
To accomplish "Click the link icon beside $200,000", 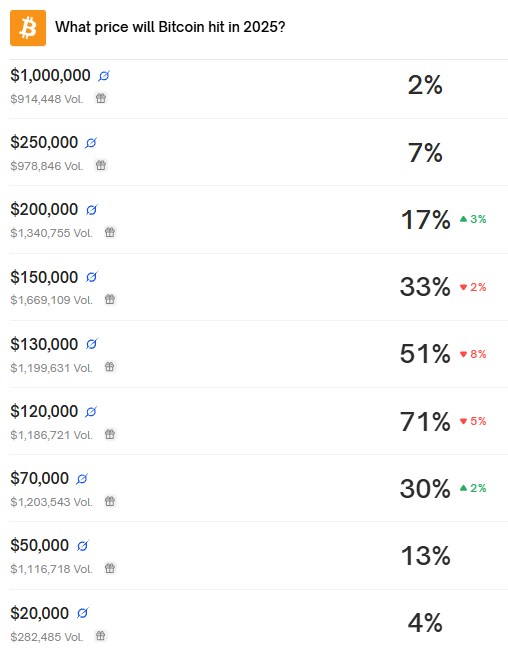I will [x=91, y=210].
